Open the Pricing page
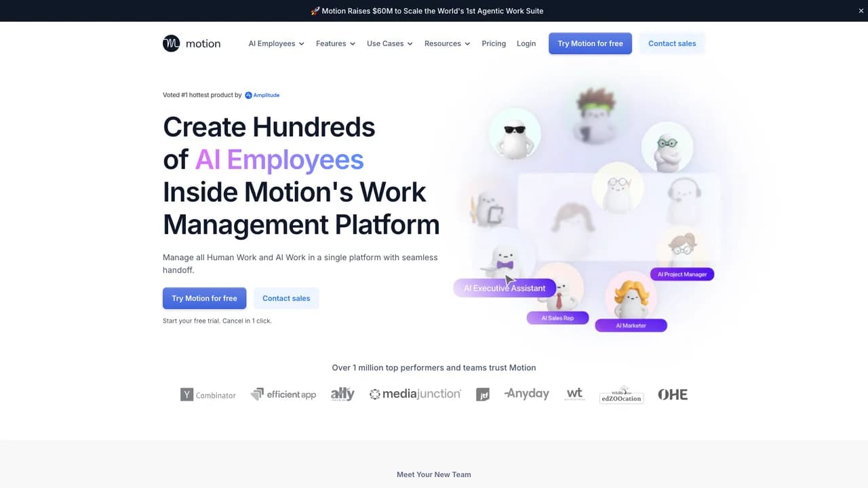 click(x=494, y=43)
